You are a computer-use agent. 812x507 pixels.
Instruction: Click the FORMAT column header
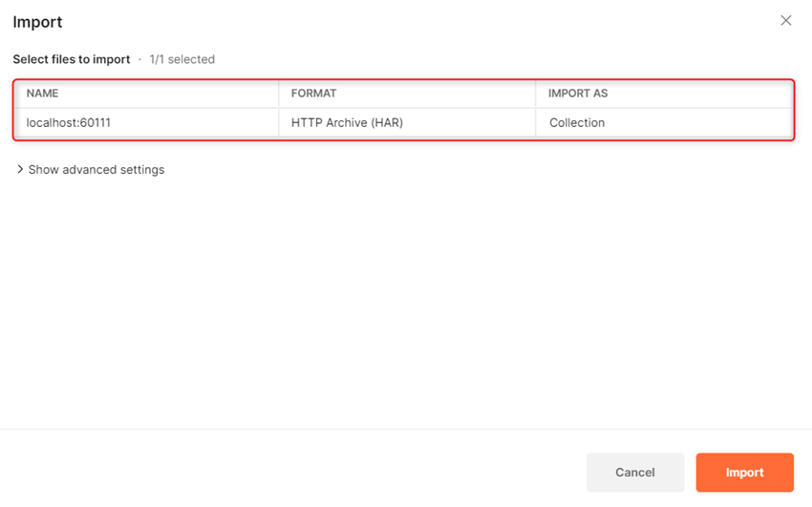coord(313,94)
